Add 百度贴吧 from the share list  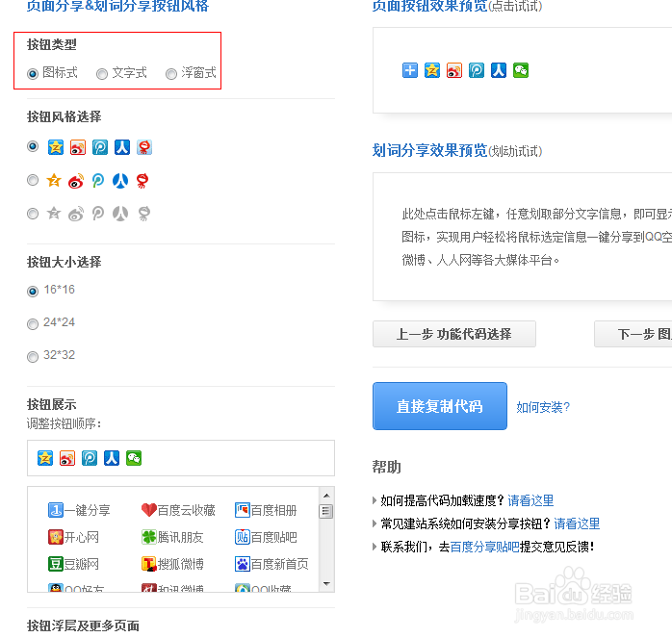coord(266,537)
